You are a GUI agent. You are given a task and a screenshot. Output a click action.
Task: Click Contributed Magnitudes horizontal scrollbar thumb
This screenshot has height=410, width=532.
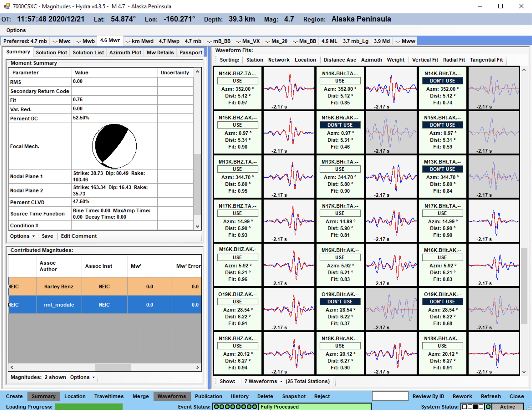[x=113, y=367]
